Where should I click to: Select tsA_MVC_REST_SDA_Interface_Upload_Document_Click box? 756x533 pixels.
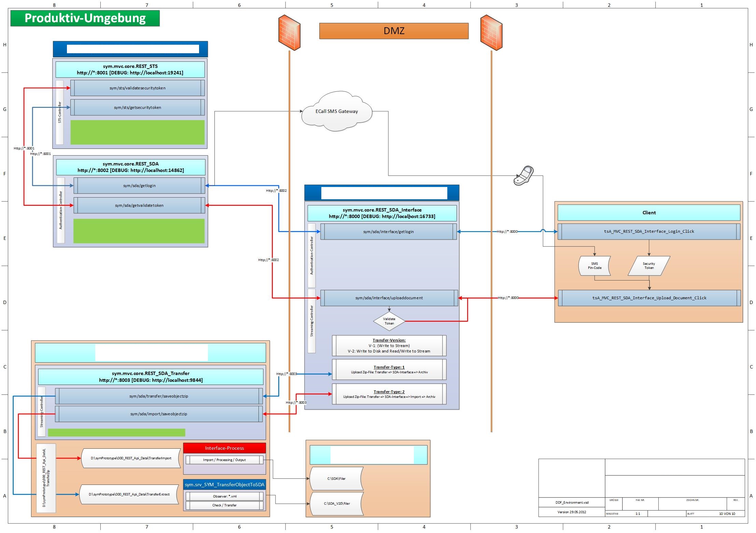coord(649,298)
